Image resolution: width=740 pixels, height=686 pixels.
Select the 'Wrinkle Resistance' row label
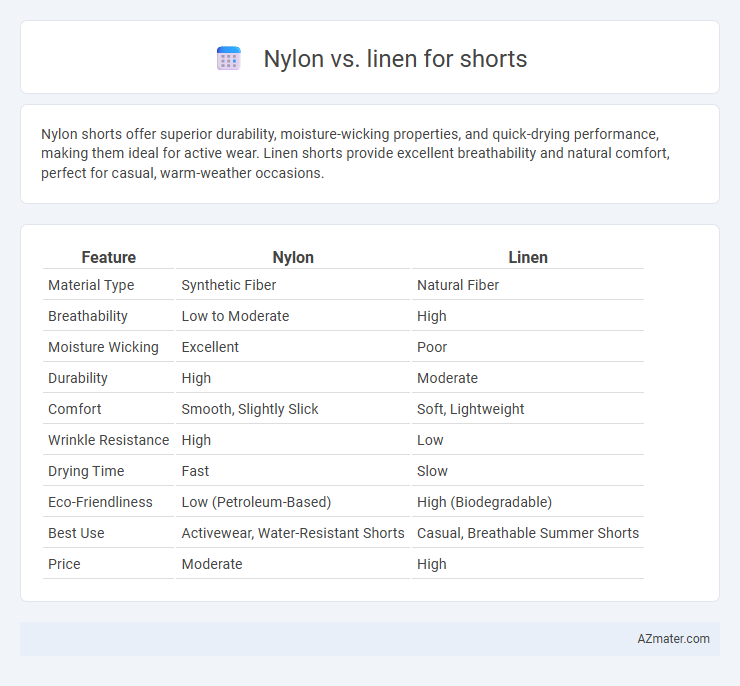click(x=109, y=440)
